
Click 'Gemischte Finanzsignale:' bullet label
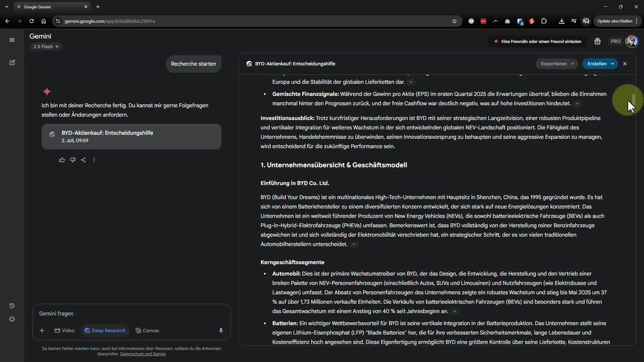[306, 94]
